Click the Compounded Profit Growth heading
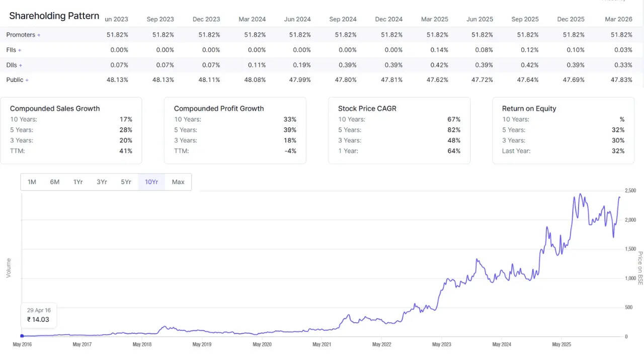The image size is (644, 362). [x=219, y=109]
